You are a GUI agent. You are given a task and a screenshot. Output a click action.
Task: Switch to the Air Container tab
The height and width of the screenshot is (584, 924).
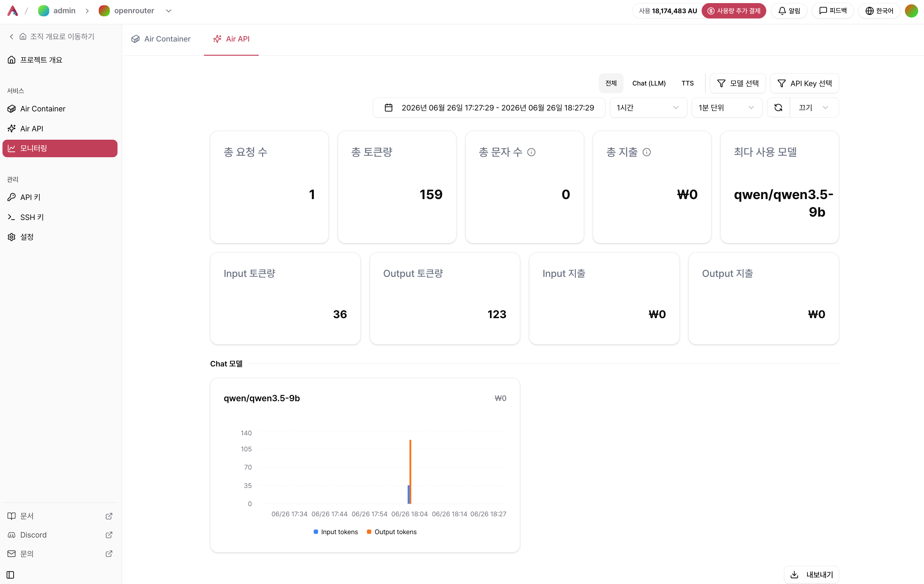pos(161,39)
